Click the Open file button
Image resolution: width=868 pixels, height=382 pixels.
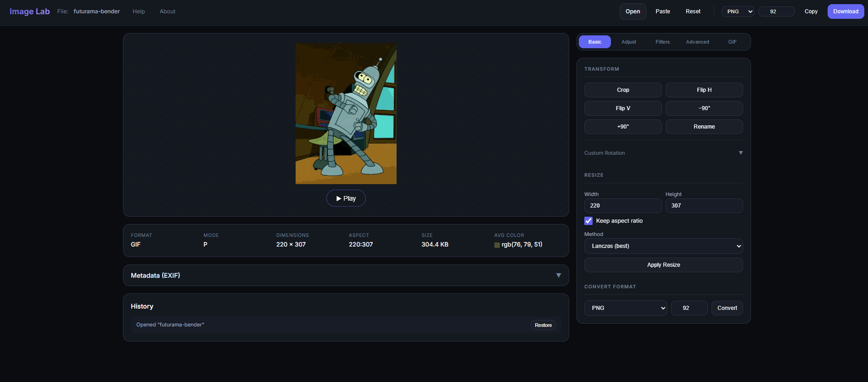pos(633,11)
